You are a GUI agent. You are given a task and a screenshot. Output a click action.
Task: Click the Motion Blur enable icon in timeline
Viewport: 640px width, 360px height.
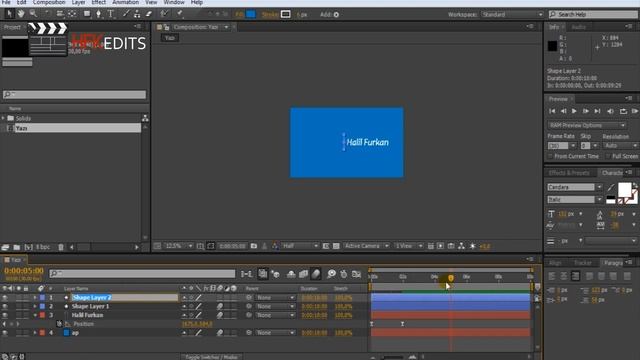point(316,274)
